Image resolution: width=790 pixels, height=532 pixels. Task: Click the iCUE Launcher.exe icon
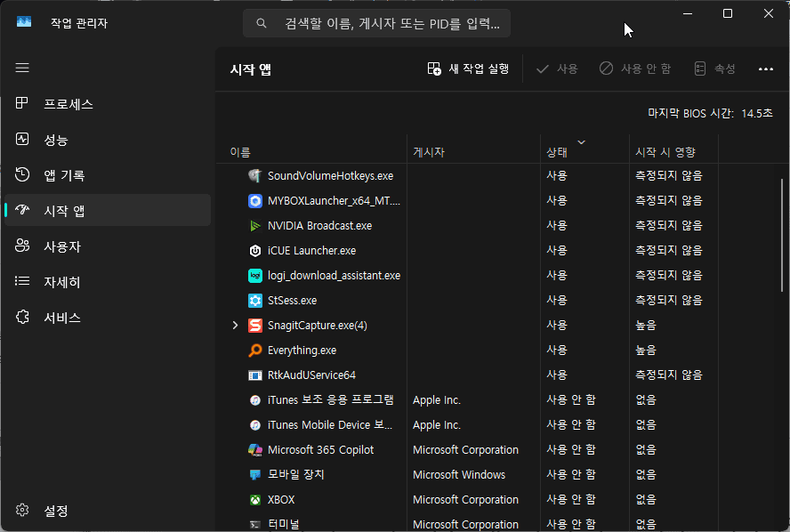click(x=255, y=250)
